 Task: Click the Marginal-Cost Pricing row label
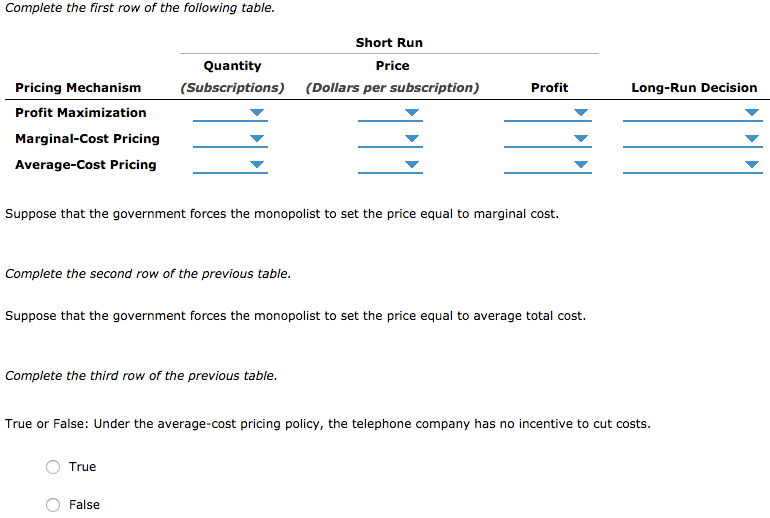(87, 139)
